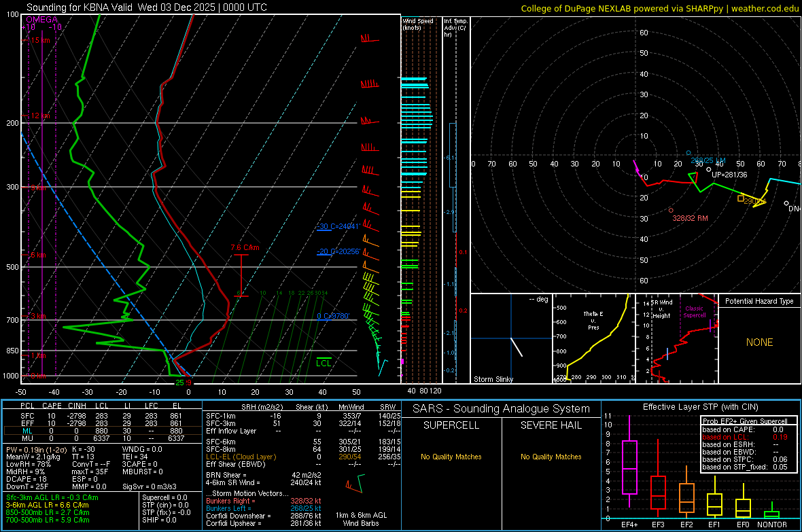Click the 'SigSvr = 0 m3/s3' value
The width and height of the screenshot is (802, 532).
coord(150,487)
